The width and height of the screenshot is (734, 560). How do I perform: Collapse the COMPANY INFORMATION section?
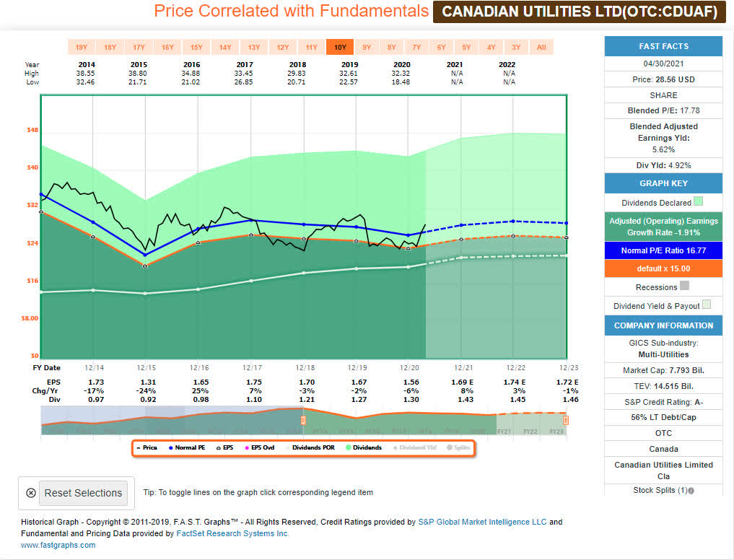(663, 325)
